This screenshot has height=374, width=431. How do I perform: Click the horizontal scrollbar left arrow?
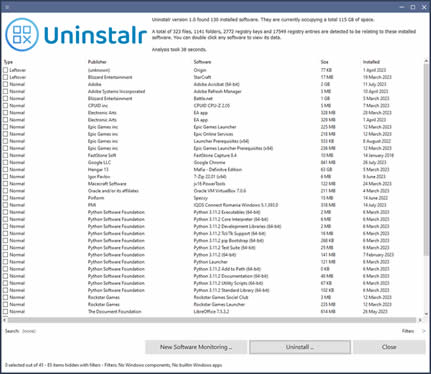click(5, 320)
